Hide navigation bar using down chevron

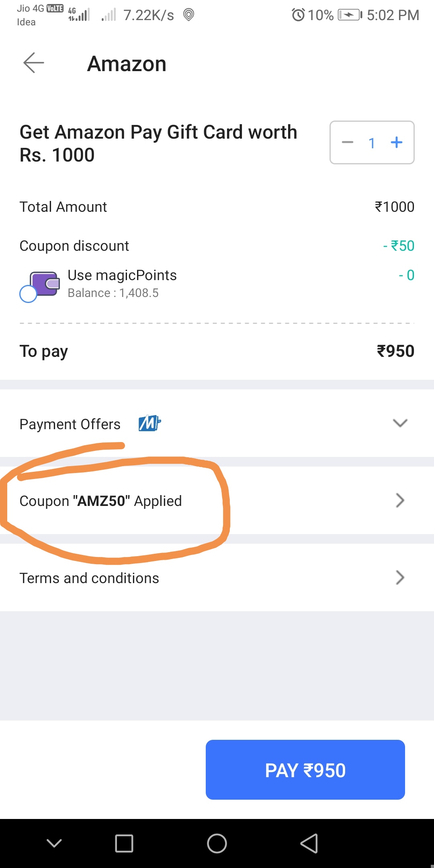coord(54,843)
